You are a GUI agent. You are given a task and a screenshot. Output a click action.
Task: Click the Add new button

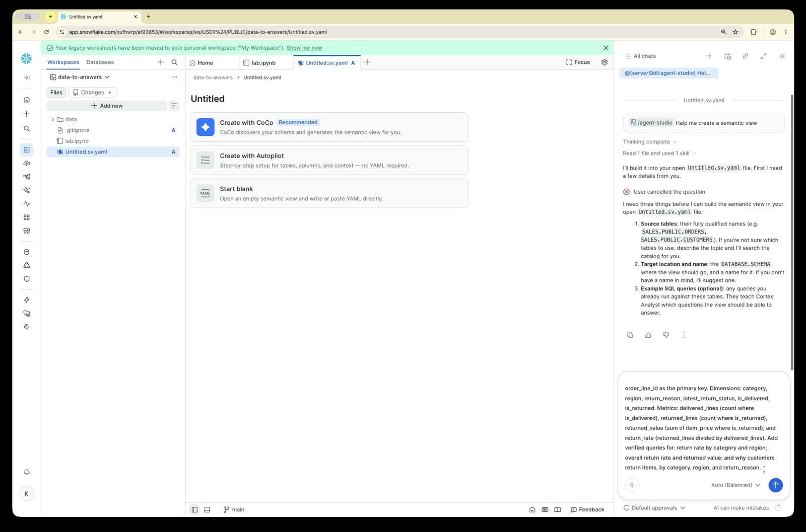click(x=107, y=106)
